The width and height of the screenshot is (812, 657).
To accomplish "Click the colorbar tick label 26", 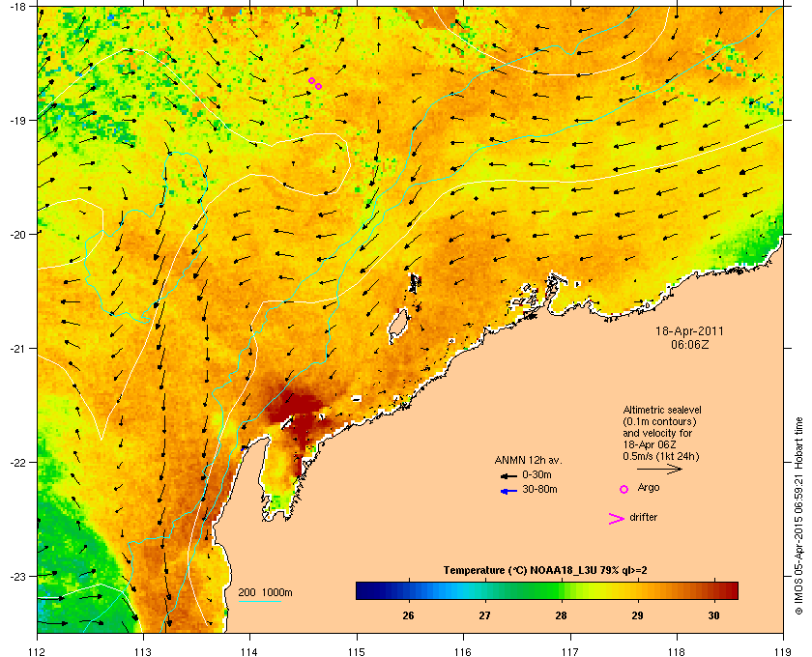I will pos(408,615).
